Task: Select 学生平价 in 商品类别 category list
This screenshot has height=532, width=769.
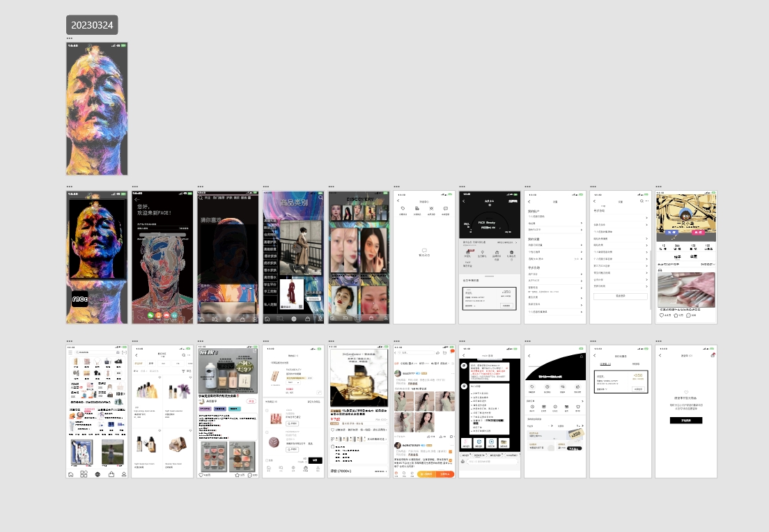Action: point(270,284)
